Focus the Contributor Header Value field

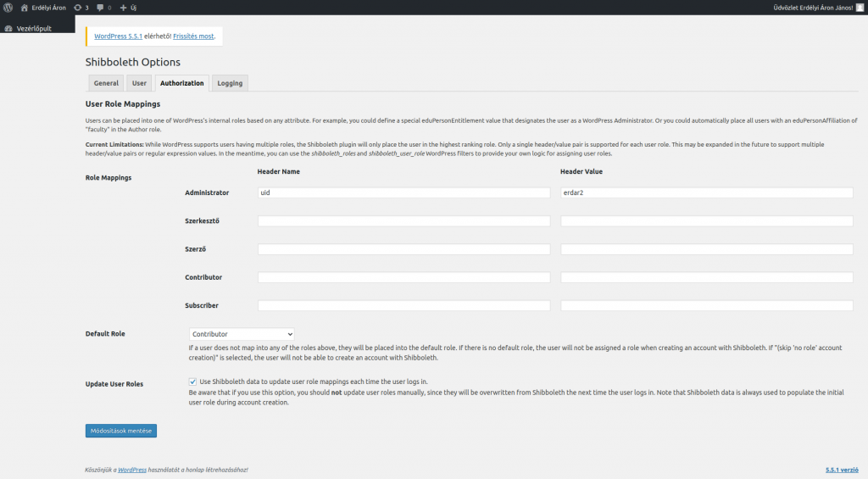tap(707, 277)
